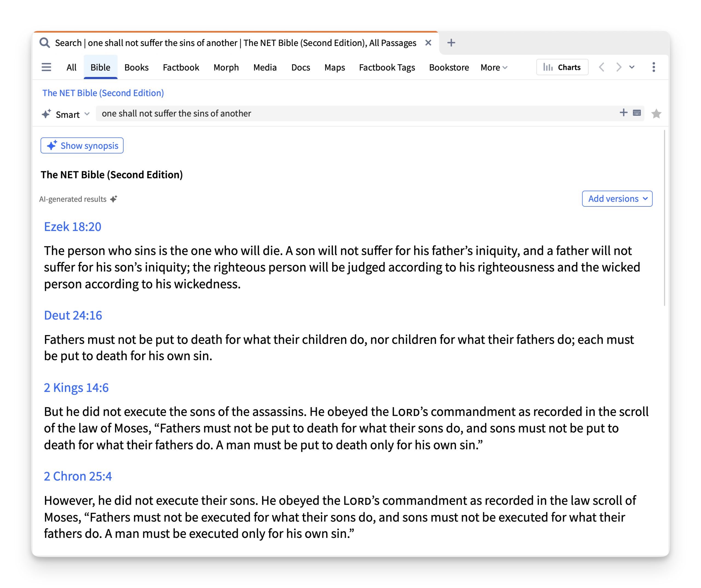Screen dimensions: 701x588
Task: Switch to the All search tab
Action: 71,67
